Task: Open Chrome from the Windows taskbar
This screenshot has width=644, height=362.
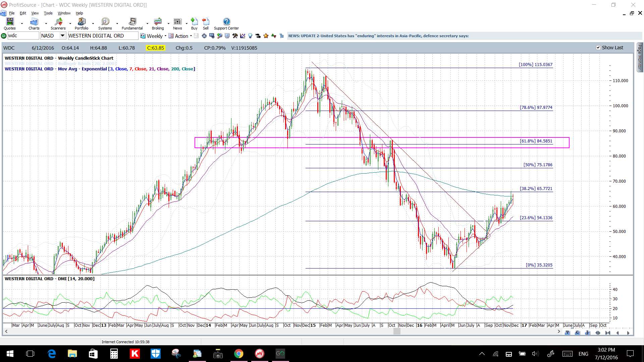Action: coord(238,354)
